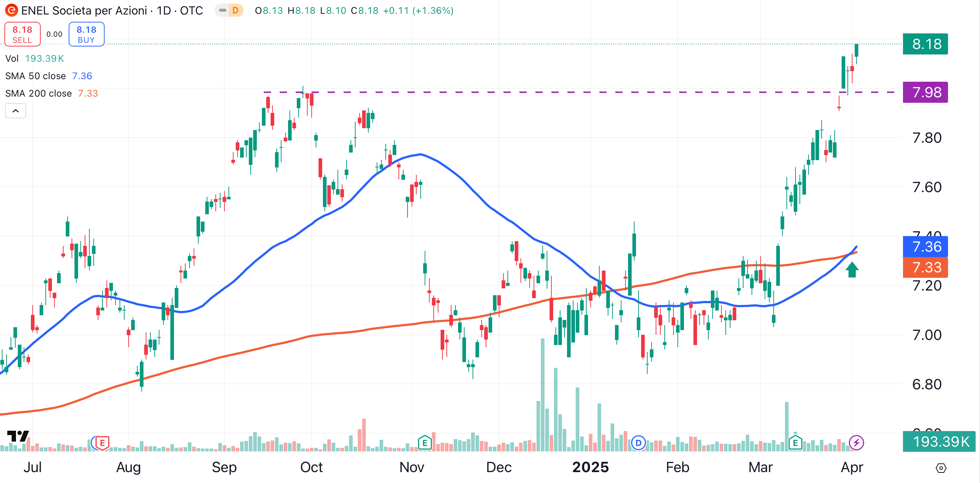The image size is (980, 483).
Task: Click the green 8.18 current price label
Action: coord(925,44)
